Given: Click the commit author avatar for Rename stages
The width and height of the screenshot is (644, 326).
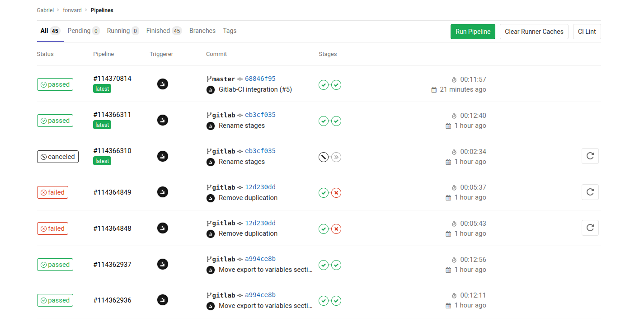Looking at the screenshot, I should pos(211,126).
